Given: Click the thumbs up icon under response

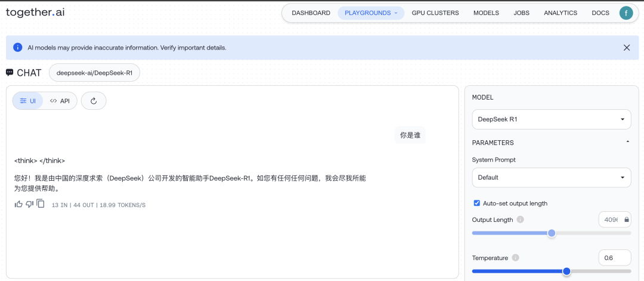Looking at the screenshot, I should (18, 204).
